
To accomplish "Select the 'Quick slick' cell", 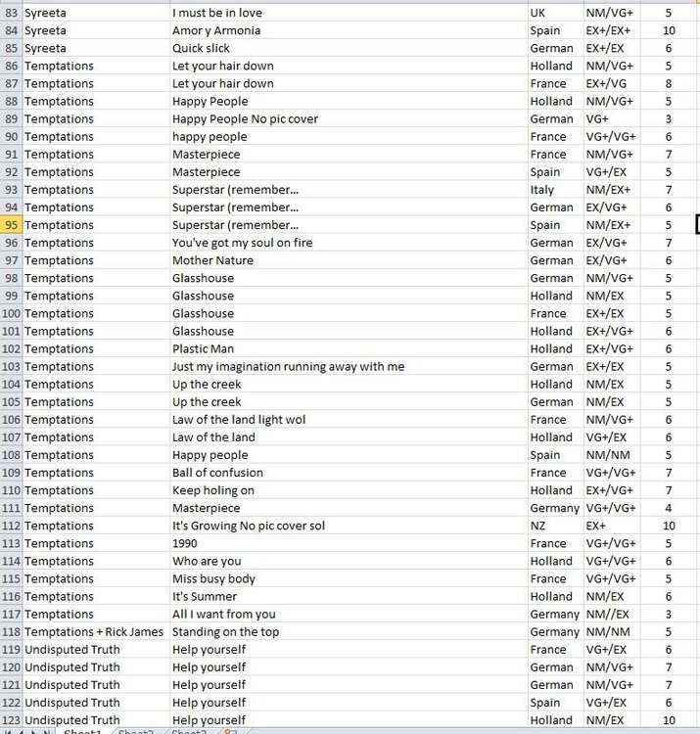I will pos(348,48).
